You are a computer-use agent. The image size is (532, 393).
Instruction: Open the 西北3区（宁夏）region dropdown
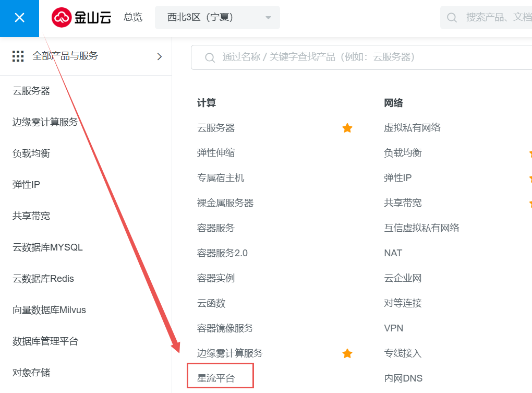pos(217,18)
